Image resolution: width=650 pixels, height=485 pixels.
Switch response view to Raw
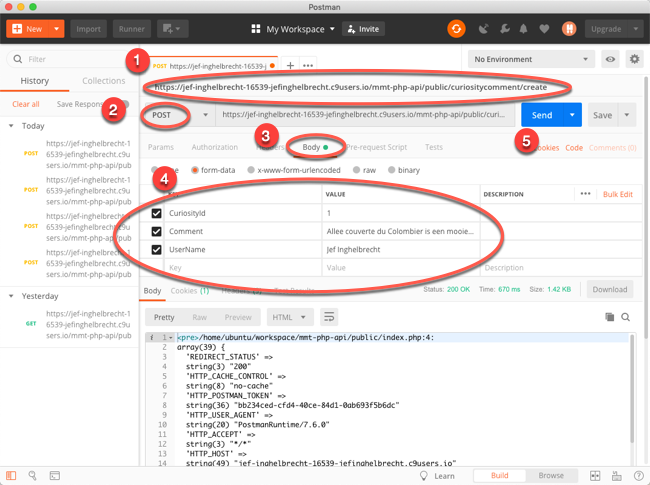(x=199, y=317)
